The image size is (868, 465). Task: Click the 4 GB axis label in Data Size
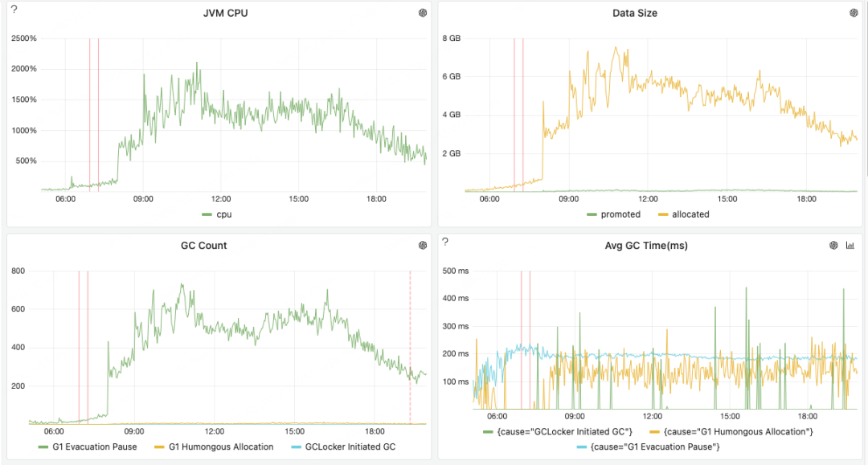pos(451,115)
